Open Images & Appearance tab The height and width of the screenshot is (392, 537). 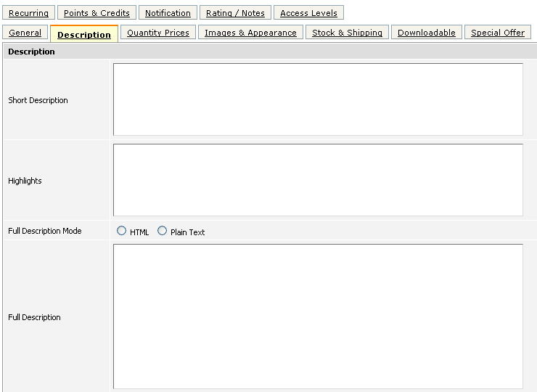tap(250, 32)
